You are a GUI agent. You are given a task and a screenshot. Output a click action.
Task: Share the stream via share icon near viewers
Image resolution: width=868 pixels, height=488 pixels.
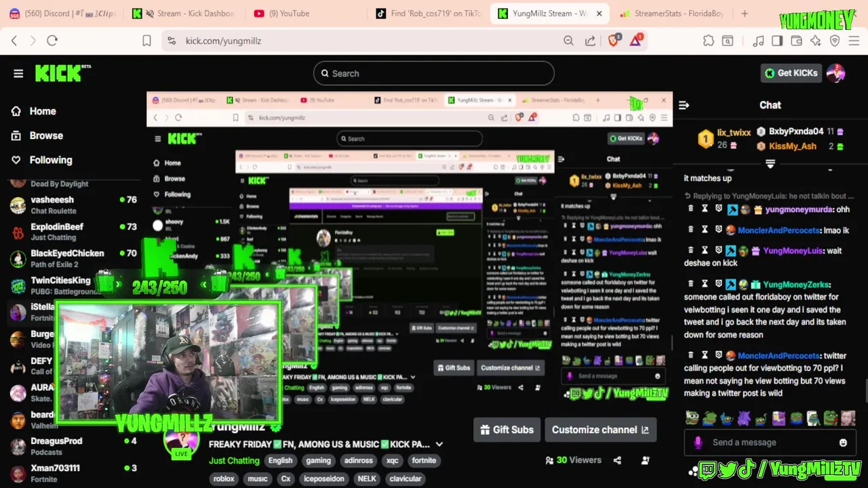617,460
